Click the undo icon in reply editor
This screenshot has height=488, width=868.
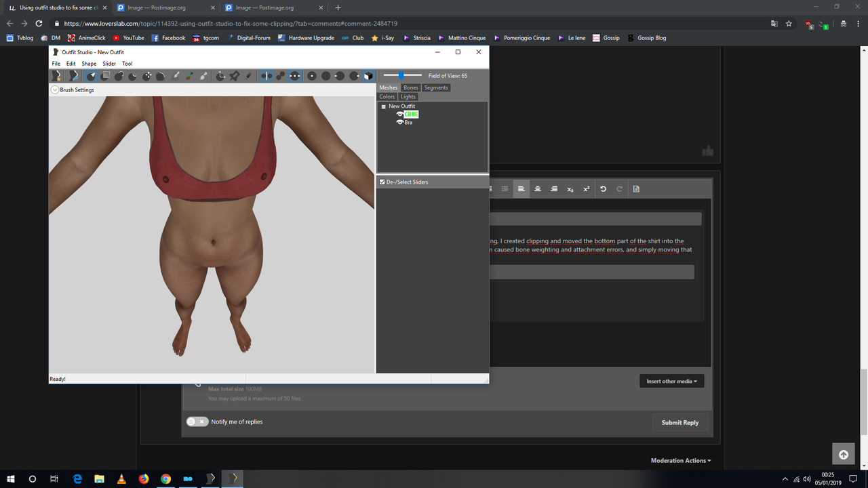[603, 189]
